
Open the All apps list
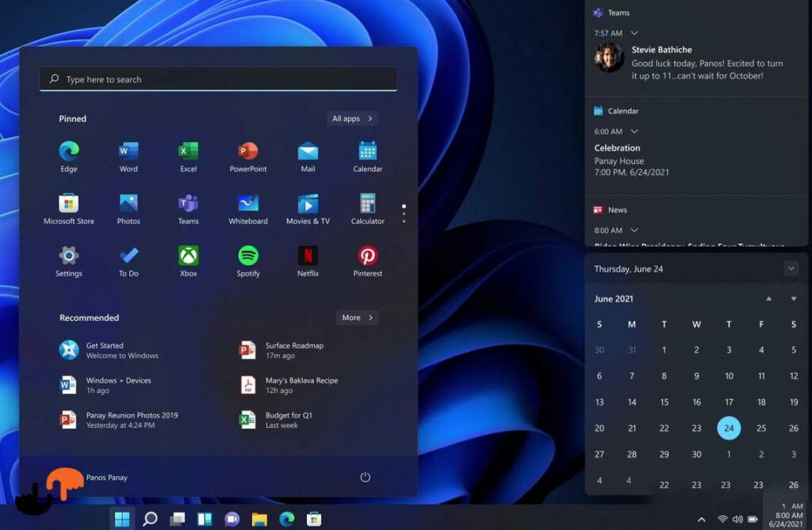pyautogui.click(x=353, y=119)
